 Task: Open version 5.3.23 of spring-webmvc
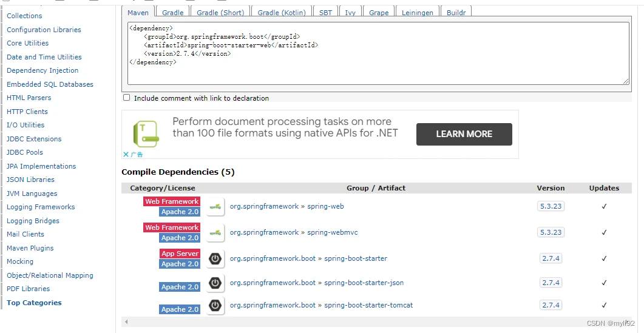[x=551, y=232]
